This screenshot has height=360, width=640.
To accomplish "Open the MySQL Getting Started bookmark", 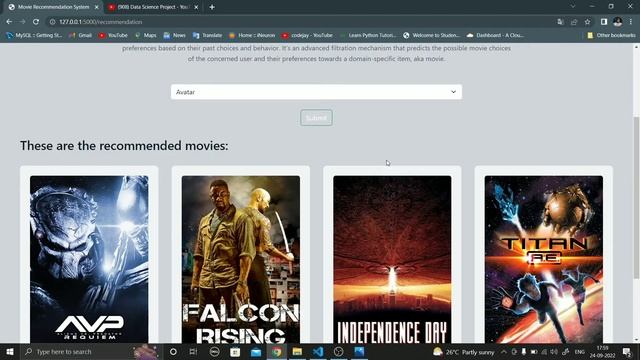I will click(34, 36).
